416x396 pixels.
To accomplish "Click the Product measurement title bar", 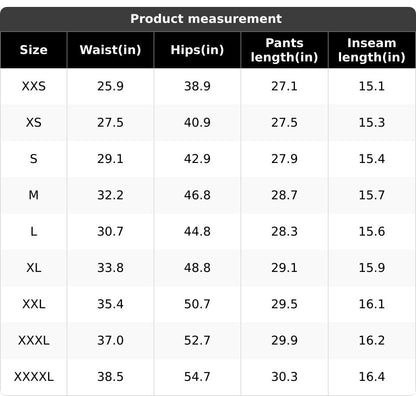I will (x=208, y=19).
